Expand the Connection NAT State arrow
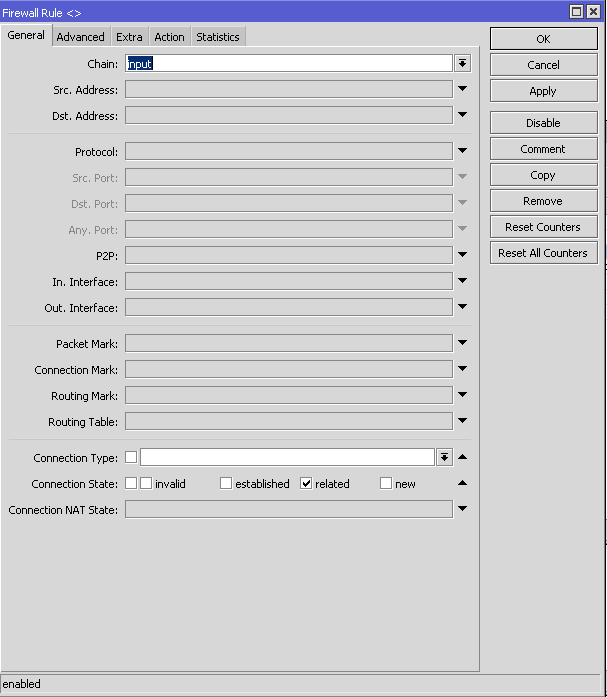This screenshot has height=697, width=607. [462, 510]
